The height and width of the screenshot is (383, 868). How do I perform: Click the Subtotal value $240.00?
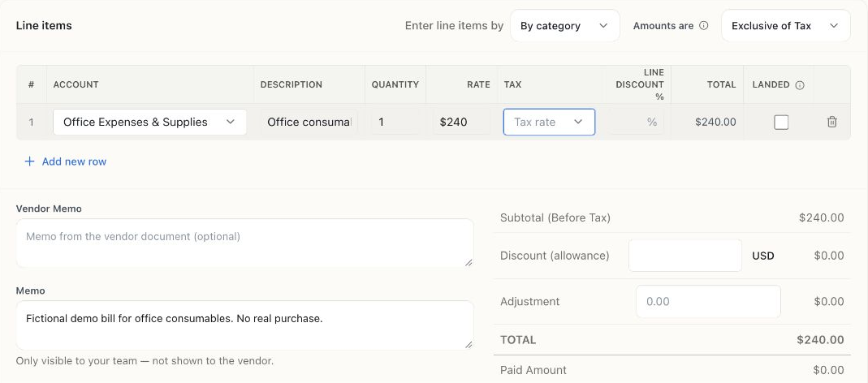[x=822, y=218]
